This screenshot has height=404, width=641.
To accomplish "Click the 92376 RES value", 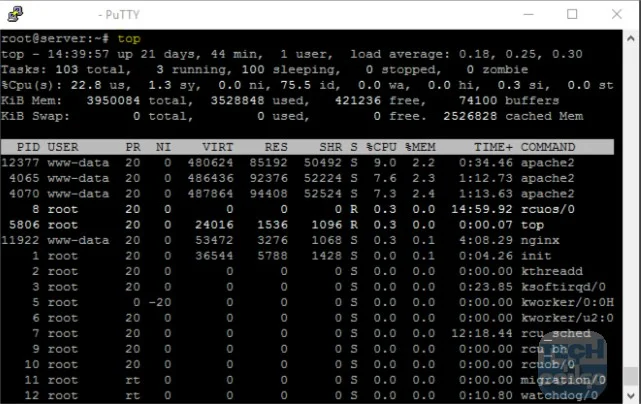I will [269, 178].
